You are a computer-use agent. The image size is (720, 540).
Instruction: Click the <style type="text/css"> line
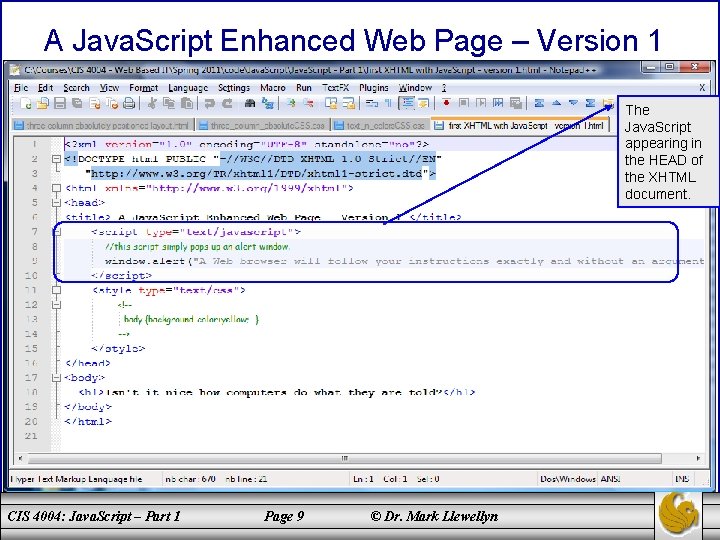click(169, 290)
